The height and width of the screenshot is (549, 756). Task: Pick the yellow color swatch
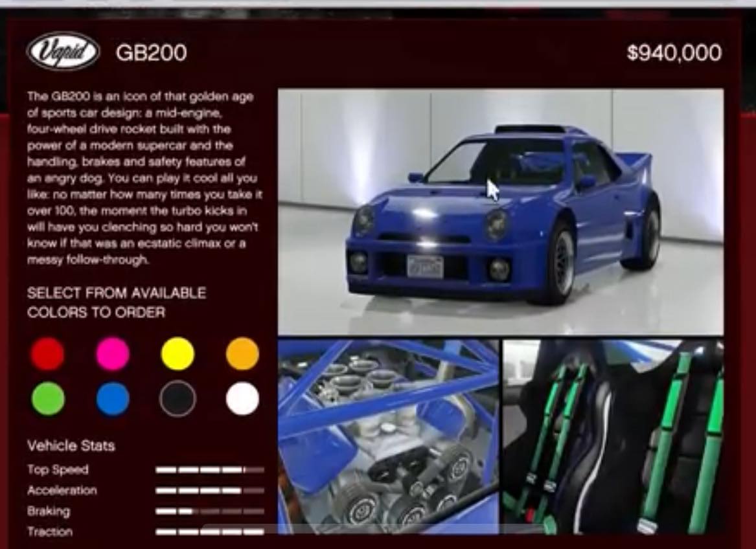pos(178,353)
